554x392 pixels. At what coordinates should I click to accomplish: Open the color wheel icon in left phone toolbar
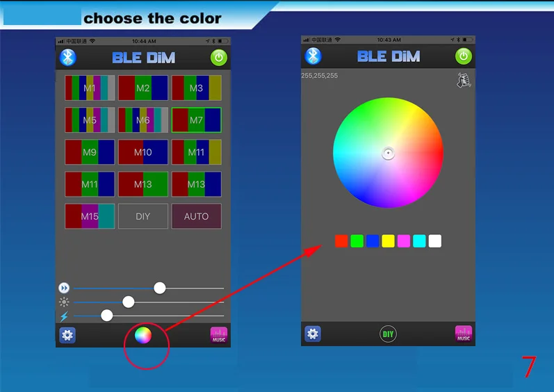[143, 335]
